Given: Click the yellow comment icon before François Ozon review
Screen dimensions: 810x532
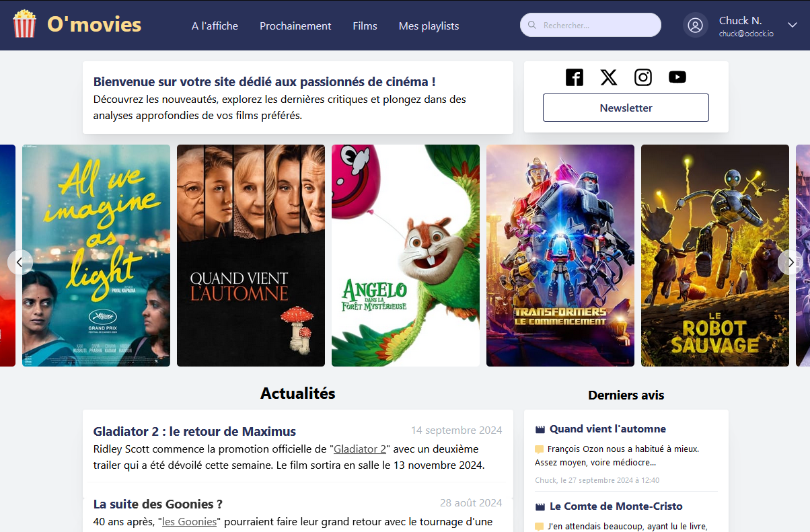Looking at the screenshot, I should (x=539, y=449).
